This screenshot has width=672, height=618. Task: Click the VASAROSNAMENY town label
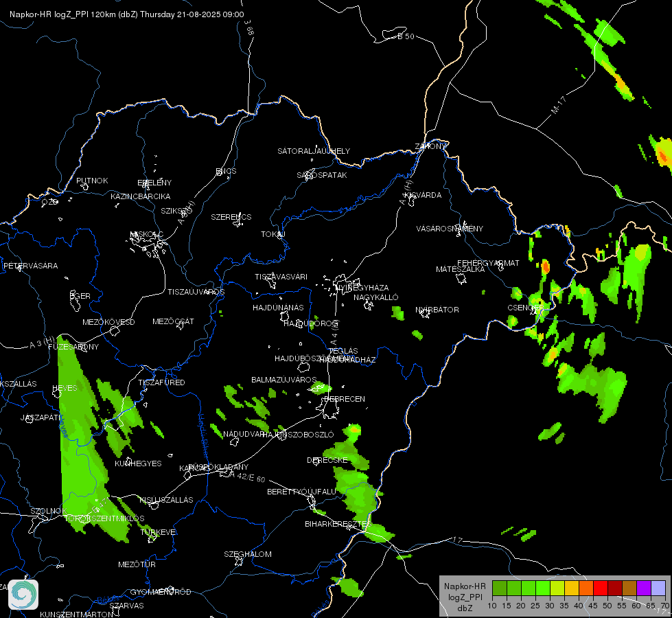(x=450, y=229)
